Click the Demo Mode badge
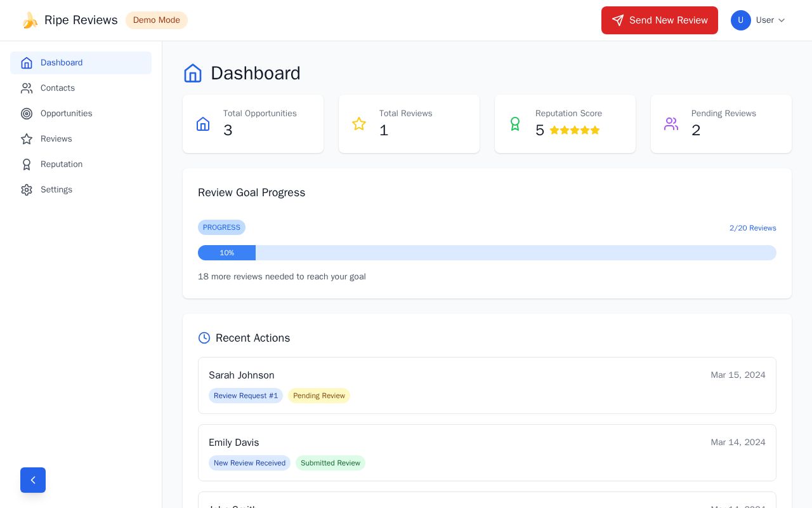This screenshot has height=508, width=812. [157, 20]
